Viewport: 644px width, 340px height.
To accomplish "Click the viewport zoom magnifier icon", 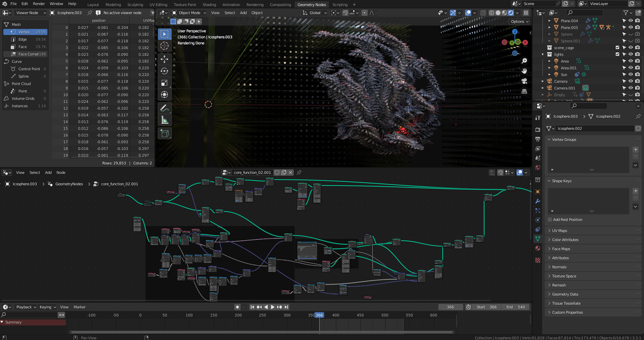I will [x=524, y=61].
